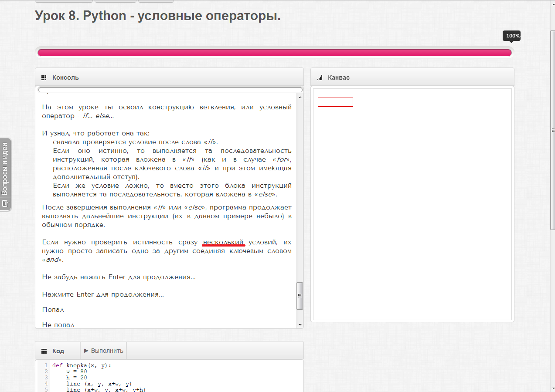Click the line number 3 in code gutter
Screen dimensions: 555x392
pos(46,378)
